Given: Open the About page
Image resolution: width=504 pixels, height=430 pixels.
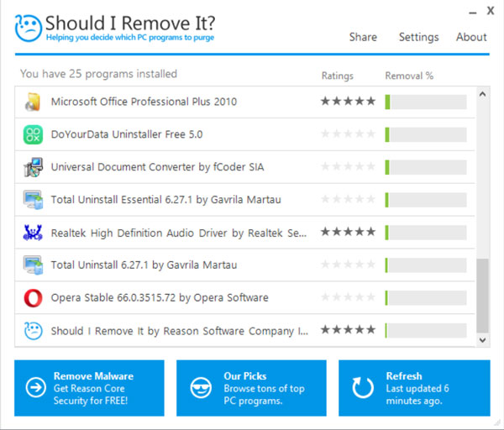Looking at the screenshot, I should click(471, 37).
